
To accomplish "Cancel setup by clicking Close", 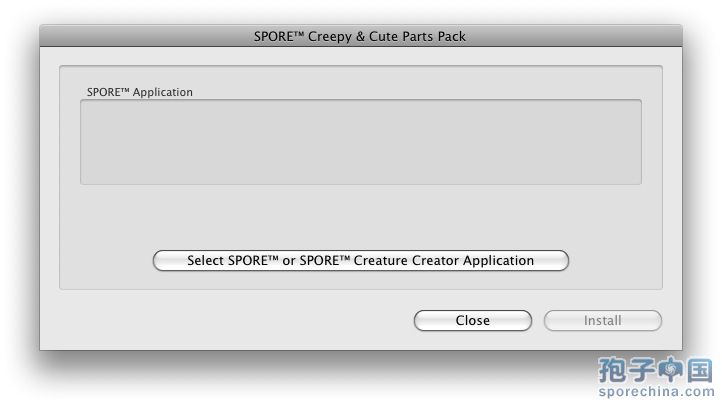I will pos(472,321).
